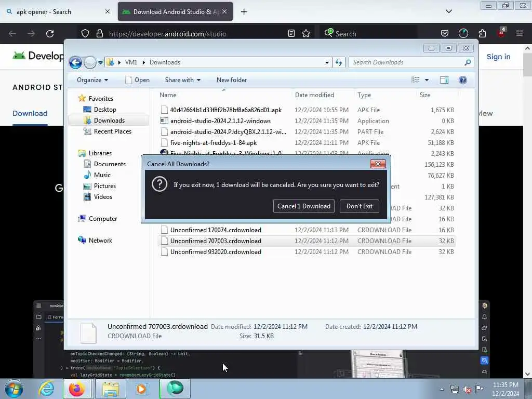
Task: Close the Cancel All Downloads dialog
Action: (378, 164)
